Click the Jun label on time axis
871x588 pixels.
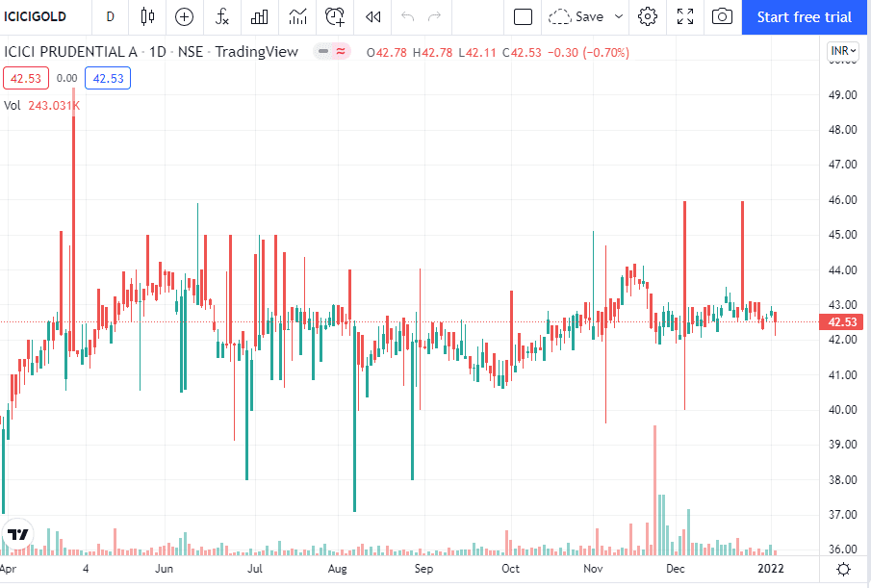point(164,569)
